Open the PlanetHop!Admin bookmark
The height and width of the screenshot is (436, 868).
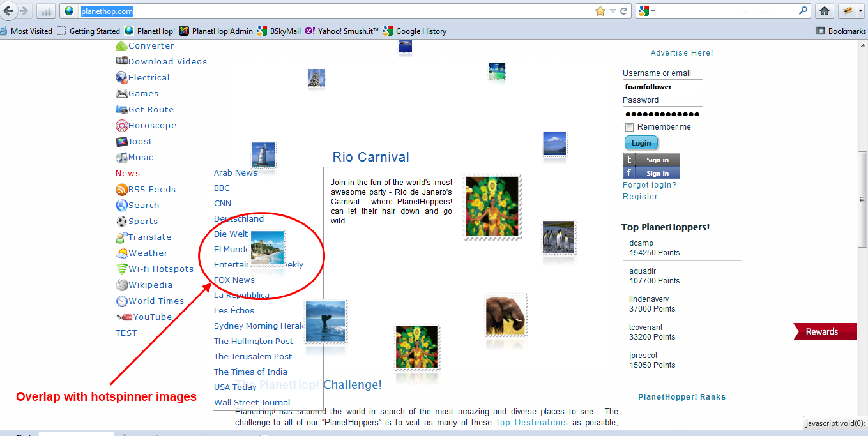[x=215, y=31]
